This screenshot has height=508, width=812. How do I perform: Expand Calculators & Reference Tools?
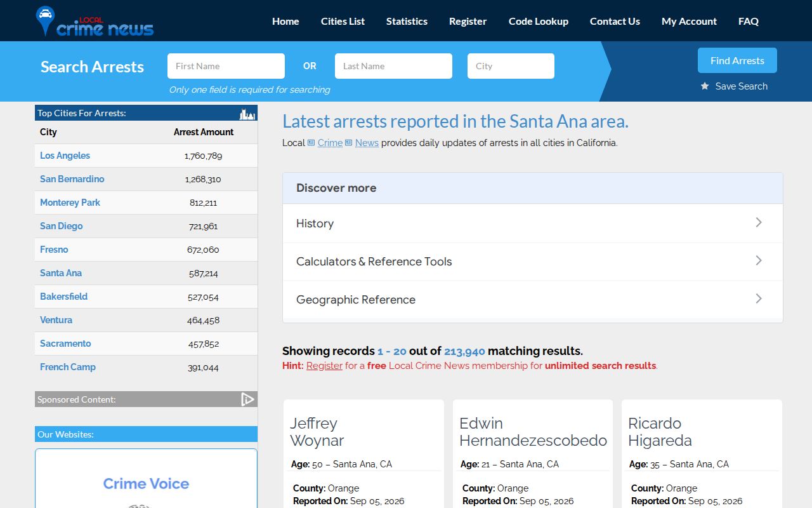pos(533,261)
